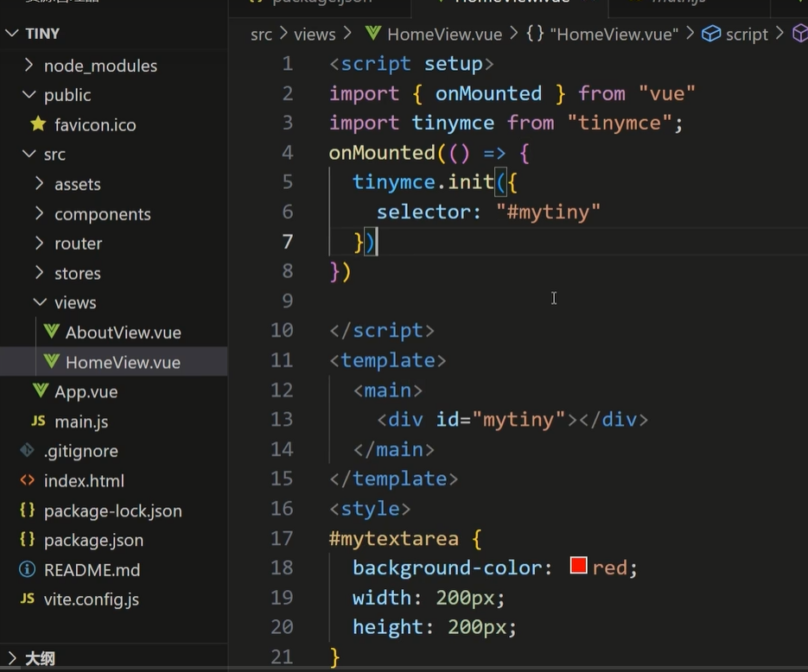Open README.md file
The height and width of the screenshot is (672, 808).
[x=92, y=569]
